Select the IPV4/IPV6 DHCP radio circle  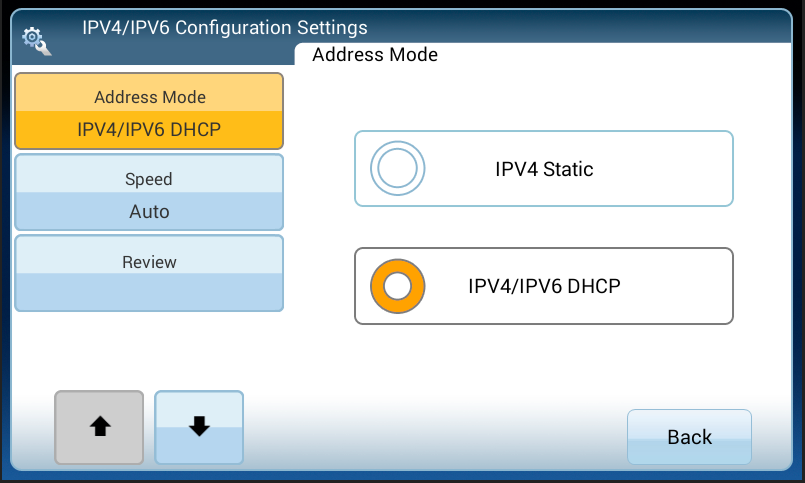398,286
